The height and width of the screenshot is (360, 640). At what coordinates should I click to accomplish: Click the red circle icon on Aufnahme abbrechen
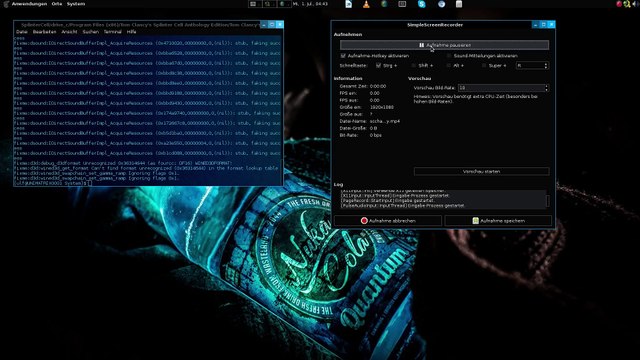point(364,220)
